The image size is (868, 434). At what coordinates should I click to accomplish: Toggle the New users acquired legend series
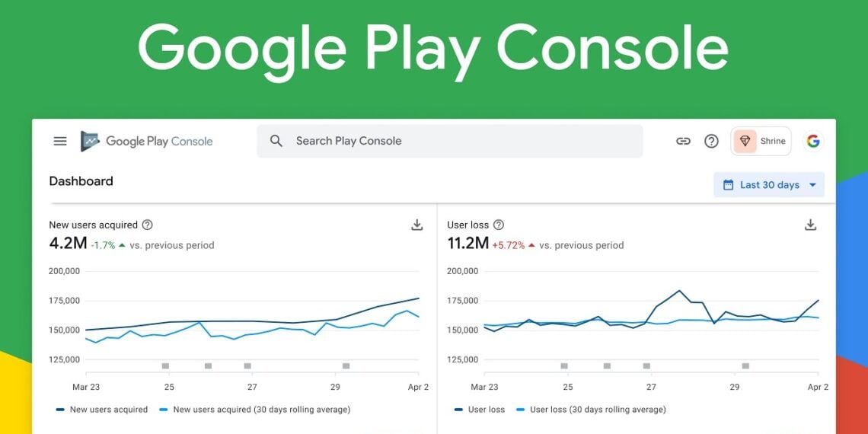pos(102,410)
